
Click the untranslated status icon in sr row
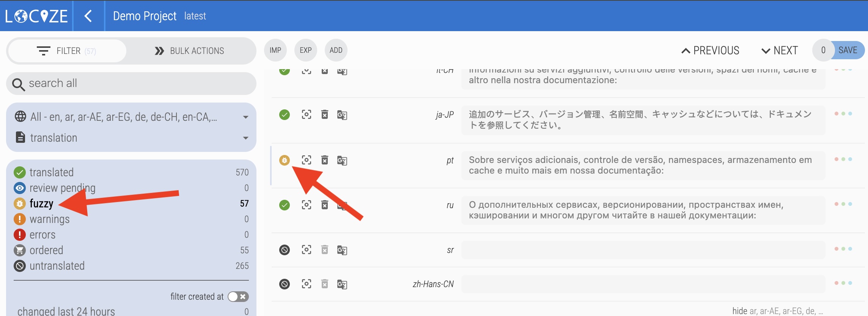pyautogui.click(x=284, y=250)
